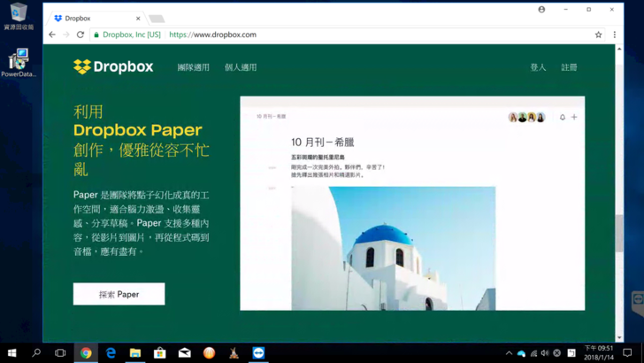
Task: Click scrollbar down arrow
Action: point(619,338)
